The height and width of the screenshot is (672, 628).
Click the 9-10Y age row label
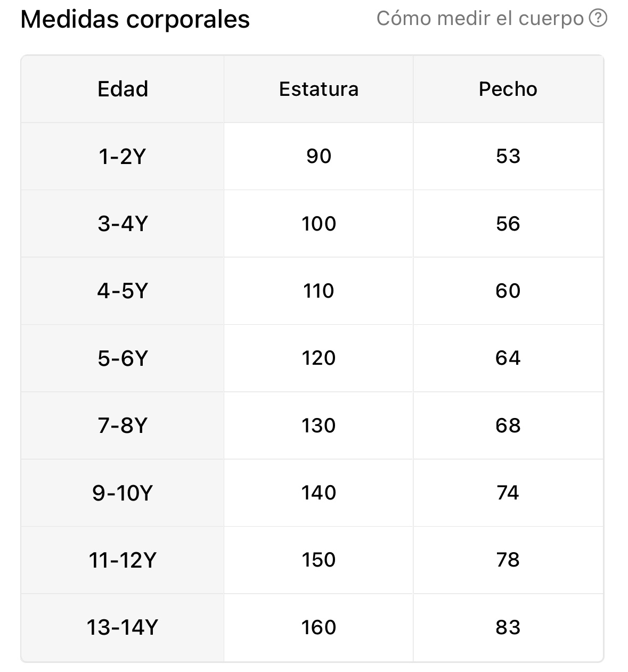click(x=123, y=493)
